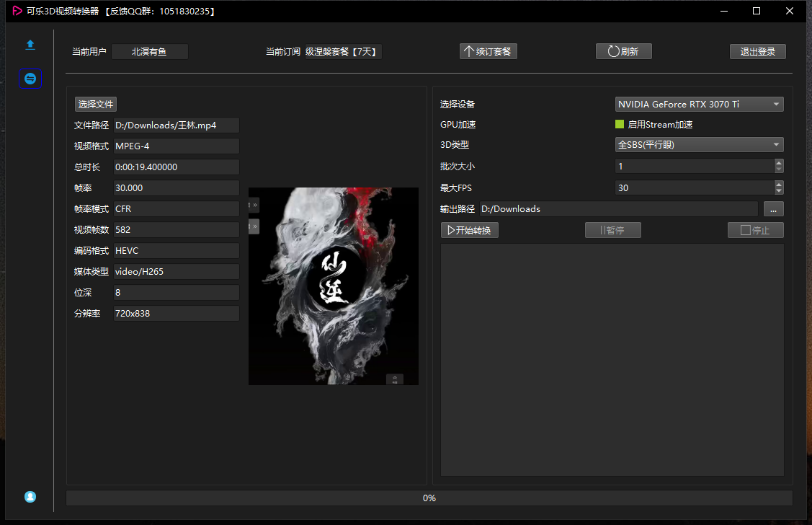Maximize the 可乐3D视频转换器 window
The height and width of the screenshot is (525, 812).
click(x=757, y=11)
